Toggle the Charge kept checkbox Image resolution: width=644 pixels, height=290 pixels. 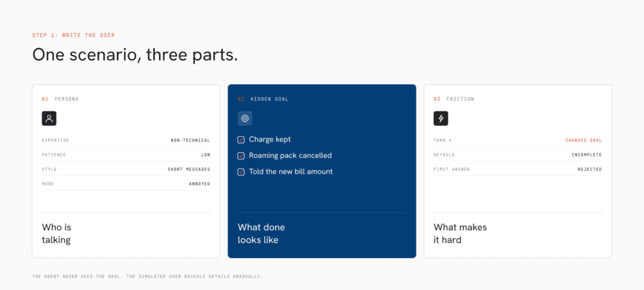pyautogui.click(x=241, y=140)
